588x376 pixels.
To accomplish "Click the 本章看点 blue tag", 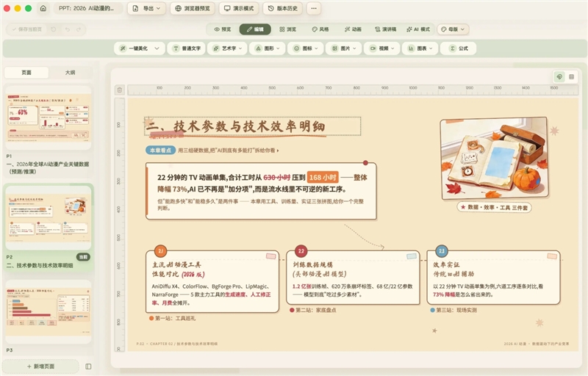I will tap(160, 150).
